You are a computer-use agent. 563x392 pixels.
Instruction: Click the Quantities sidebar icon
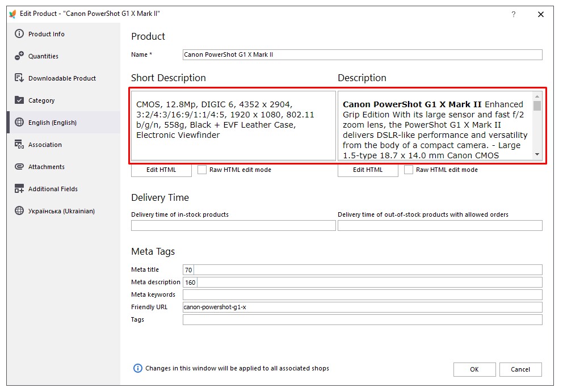[x=19, y=56]
